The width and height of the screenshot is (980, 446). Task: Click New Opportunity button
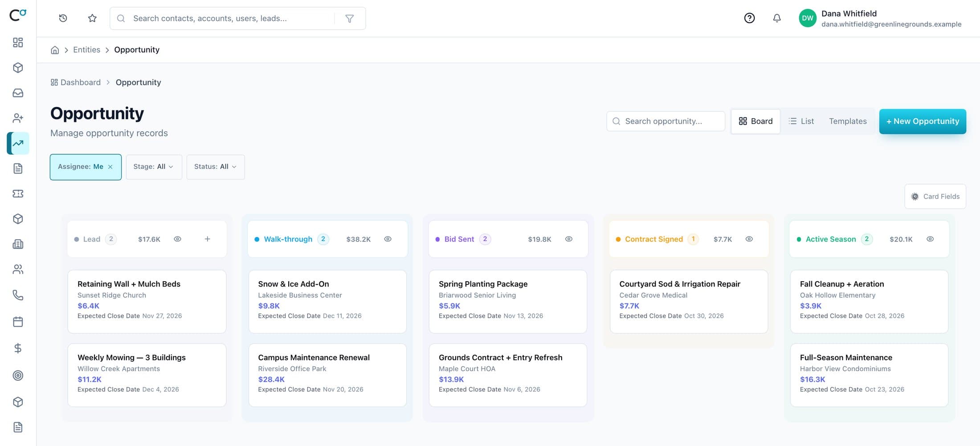pyautogui.click(x=923, y=121)
